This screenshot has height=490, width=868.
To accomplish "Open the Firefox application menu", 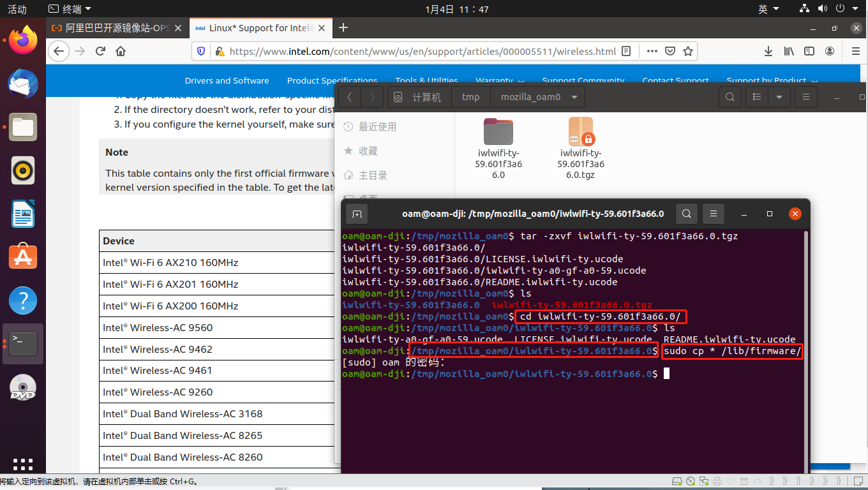I will (855, 51).
